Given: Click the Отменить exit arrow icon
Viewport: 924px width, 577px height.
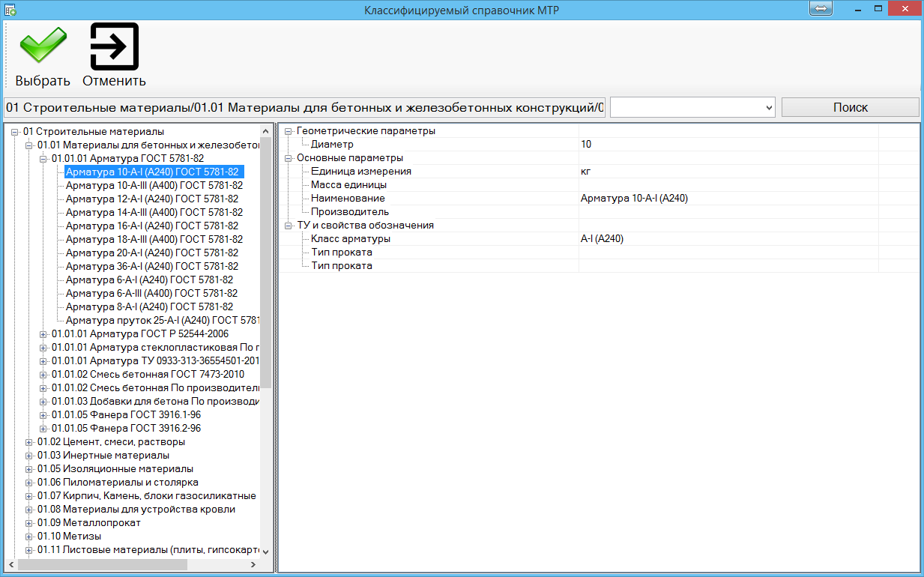Looking at the screenshot, I should (x=114, y=46).
